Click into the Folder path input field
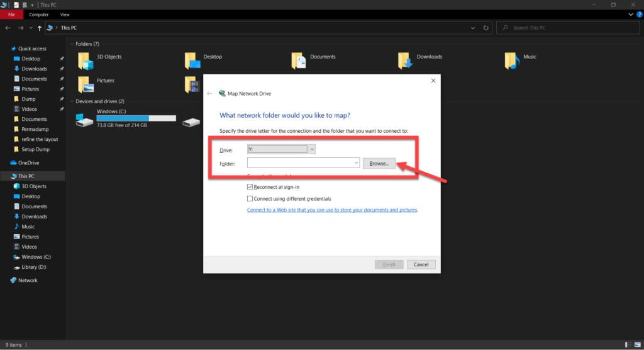Image resolution: width=644 pixels, height=350 pixels. pyautogui.click(x=300, y=163)
